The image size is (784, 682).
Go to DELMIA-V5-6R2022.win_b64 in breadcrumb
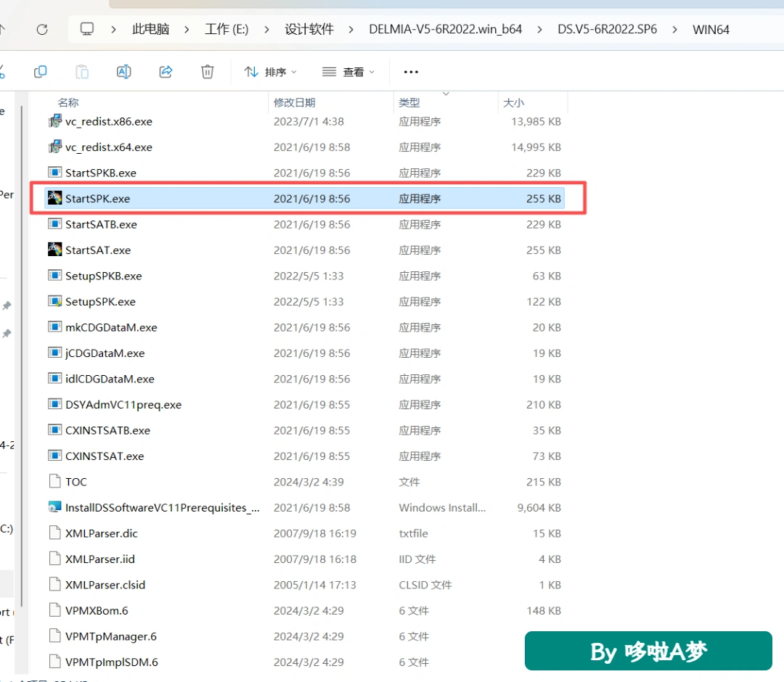coord(446,29)
